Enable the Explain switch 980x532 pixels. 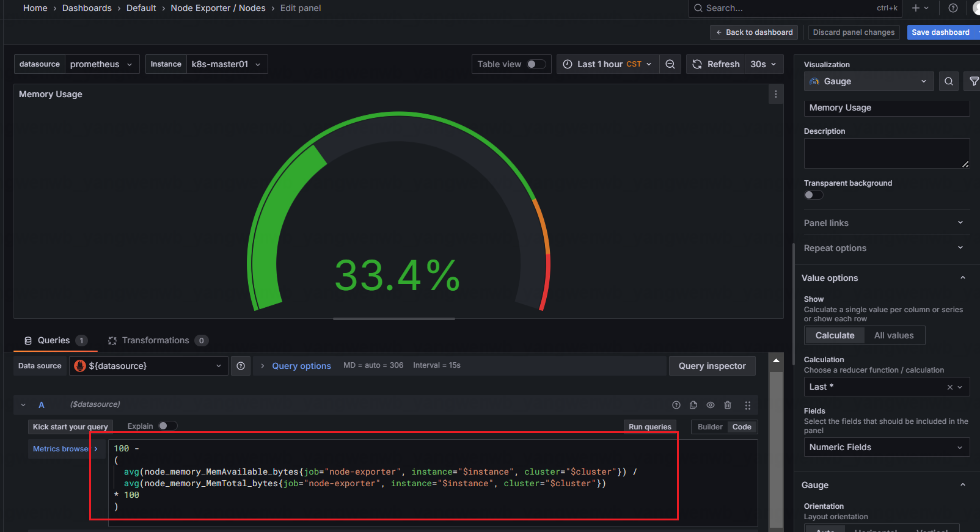pos(167,426)
